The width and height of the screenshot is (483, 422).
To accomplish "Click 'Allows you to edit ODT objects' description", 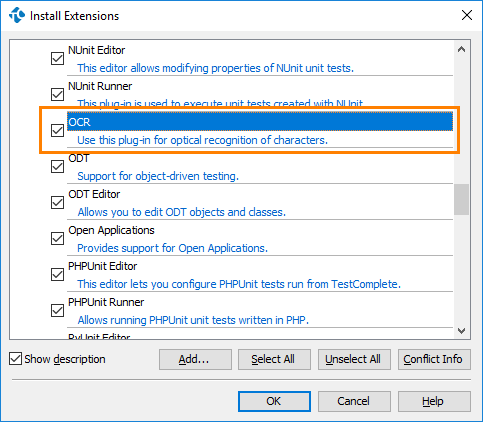I will [182, 212].
